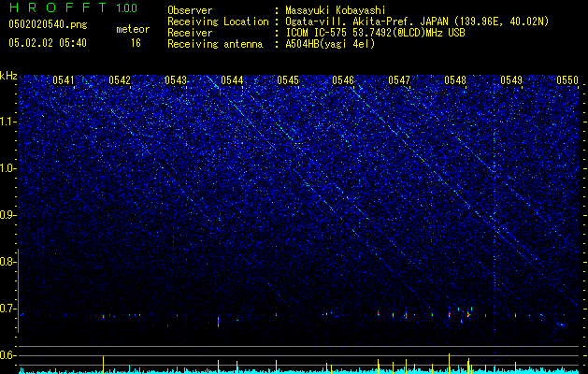588x374 pixels.
Task: Click the HROFFT title text
Action: (x=58, y=7)
